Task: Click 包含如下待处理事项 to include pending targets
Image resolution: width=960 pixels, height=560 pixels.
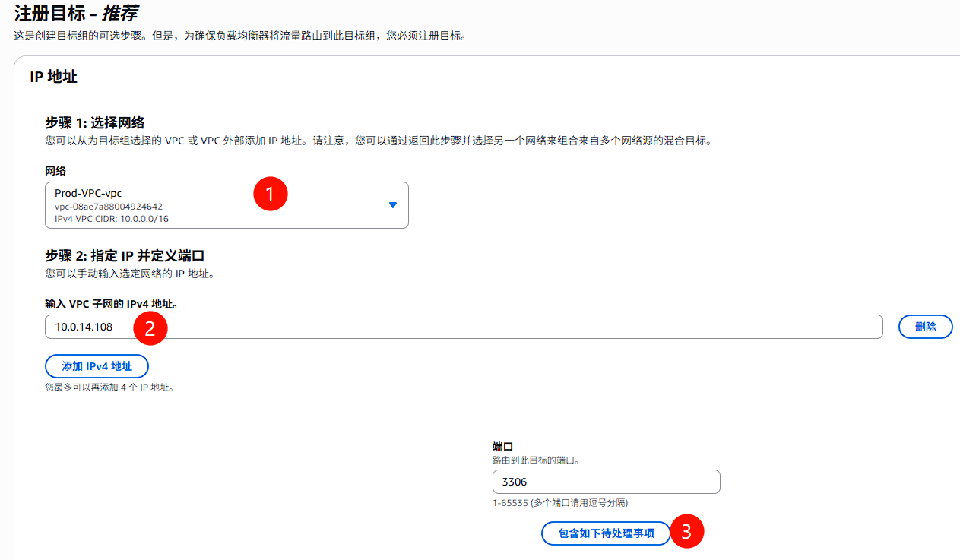Action: coord(606,533)
